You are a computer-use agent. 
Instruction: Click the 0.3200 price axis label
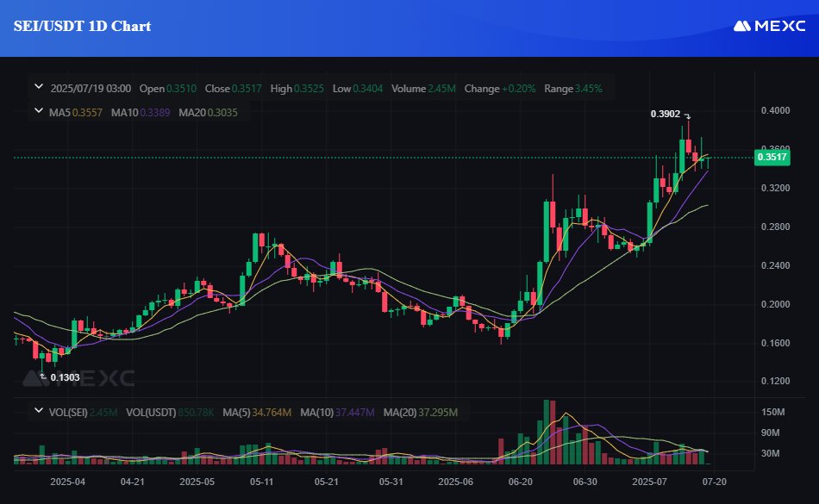pyautogui.click(x=775, y=188)
